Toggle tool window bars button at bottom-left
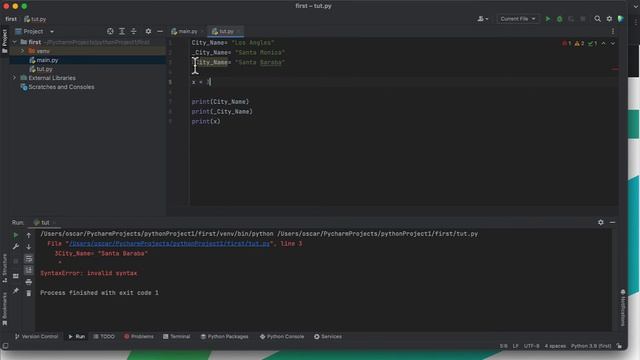This screenshot has width=640, height=360. [5, 346]
